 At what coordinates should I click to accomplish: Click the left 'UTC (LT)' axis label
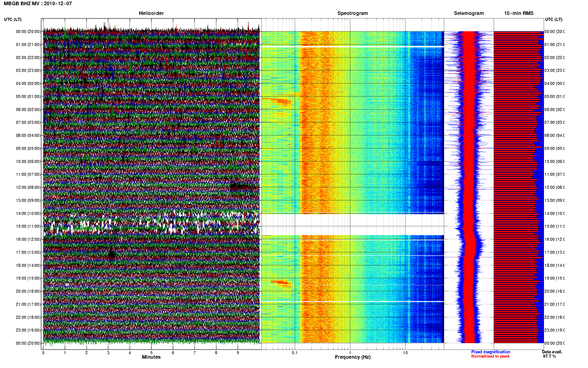(x=13, y=19)
